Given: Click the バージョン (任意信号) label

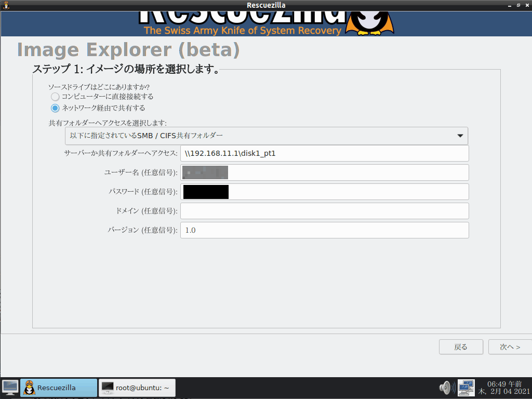Looking at the screenshot, I should coord(142,230).
